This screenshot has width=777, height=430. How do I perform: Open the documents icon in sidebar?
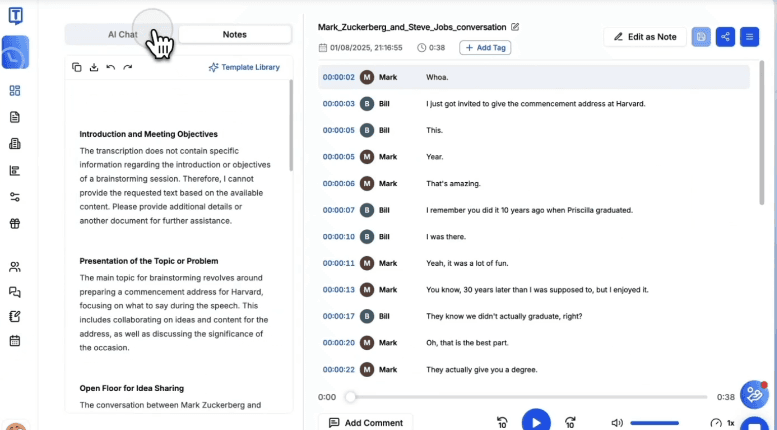[x=15, y=117]
